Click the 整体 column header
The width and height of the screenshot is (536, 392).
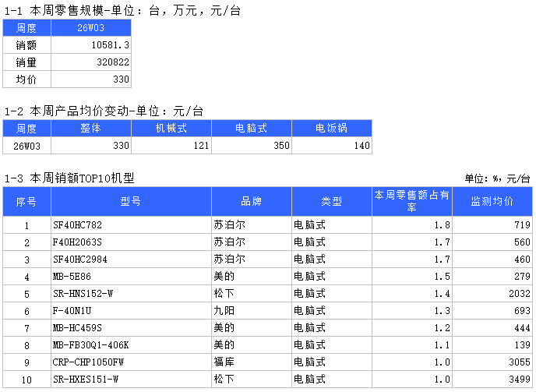[x=91, y=129]
